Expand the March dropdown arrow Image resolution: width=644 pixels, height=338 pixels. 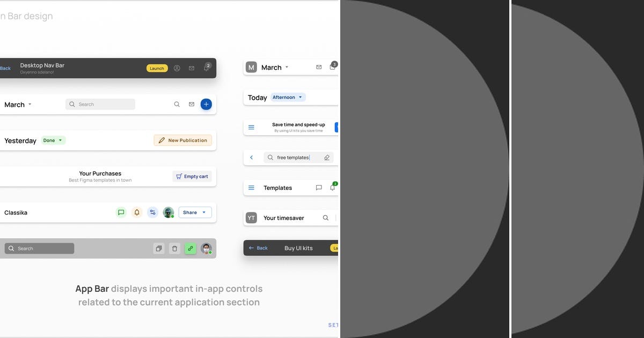30,104
